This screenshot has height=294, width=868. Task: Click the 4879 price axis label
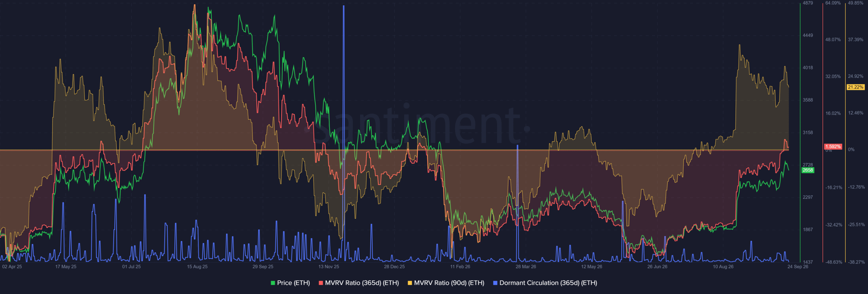pos(808,3)
